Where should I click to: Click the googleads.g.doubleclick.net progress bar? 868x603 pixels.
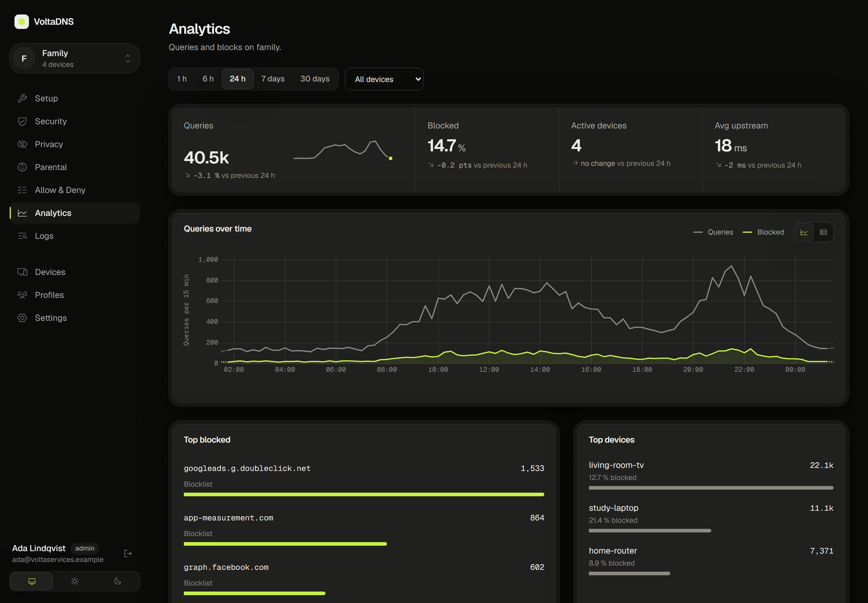[x=364, y=494]
